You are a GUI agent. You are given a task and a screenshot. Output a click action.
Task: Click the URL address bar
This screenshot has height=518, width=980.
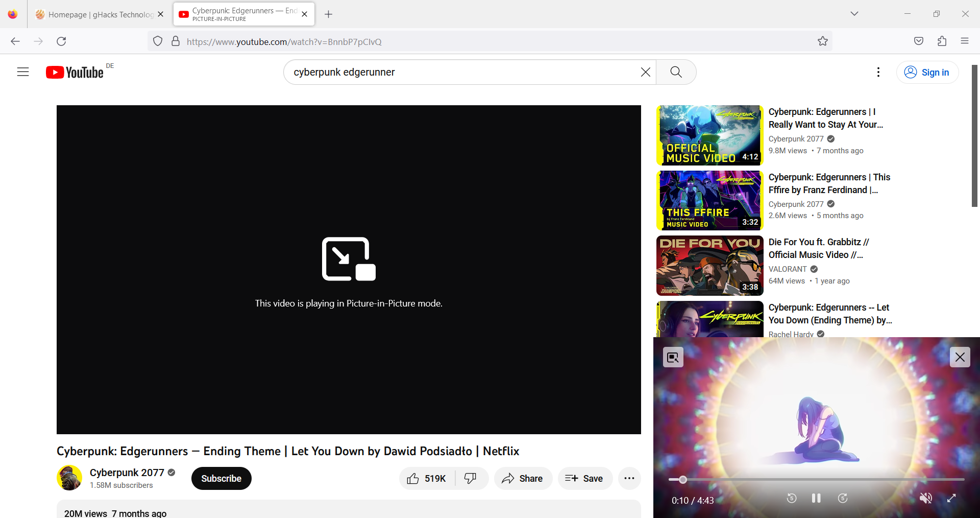(x=490, y=41)
